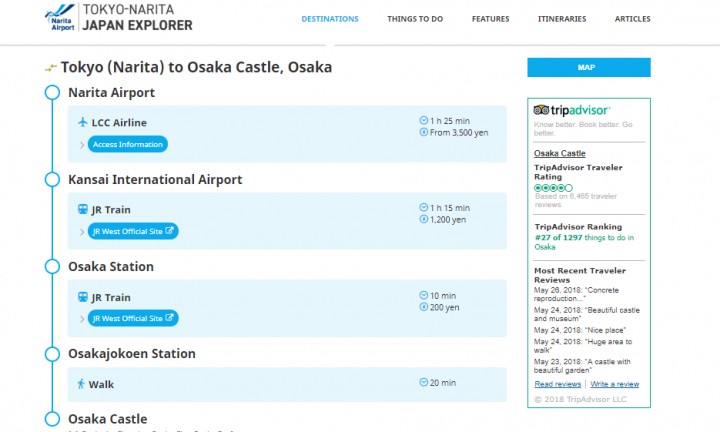Open Access Information for LCC Airline
Viewport: 720px width, 432px height.
[128, 144]
